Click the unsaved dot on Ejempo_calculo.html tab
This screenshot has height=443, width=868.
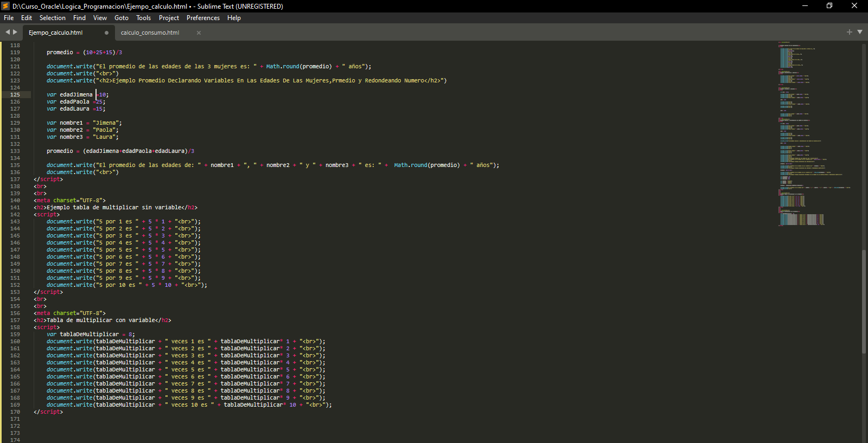[x=106, y=33]
